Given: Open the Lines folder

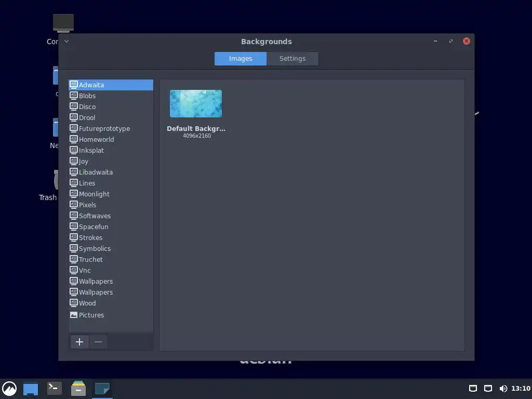Looking at the screenshot, I should (x=111, y=183).
